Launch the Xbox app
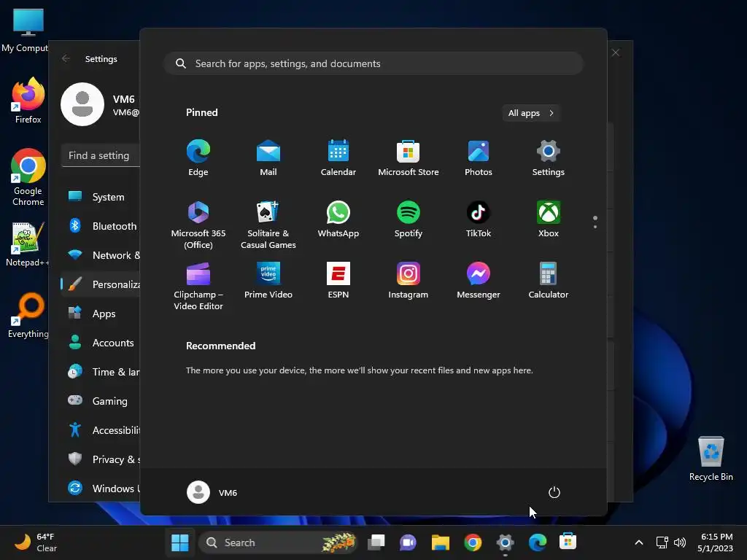 [549, 219]
